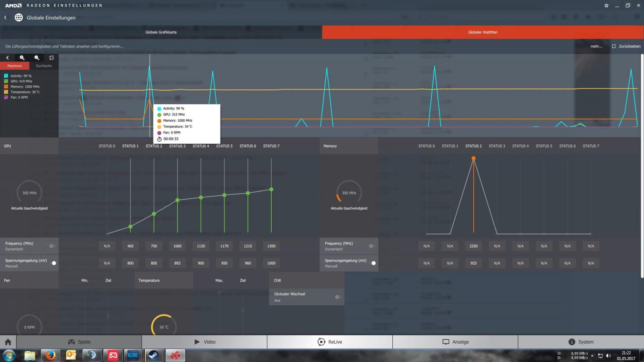
Task: Click the globe icon next to Globale Einstellungen
Action: [x=19, y=17]
